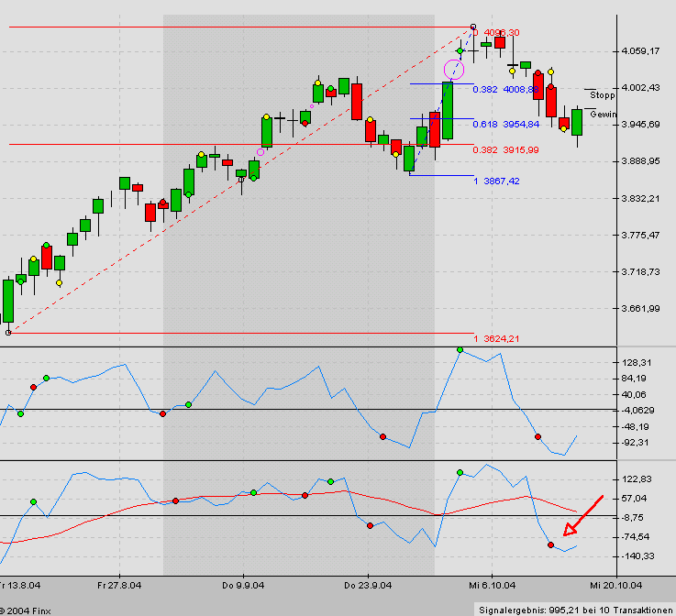Select the red Fibonacci label 0 4096,30
The width and height of the screenshot is (676, 616).
tap(496, 33)
